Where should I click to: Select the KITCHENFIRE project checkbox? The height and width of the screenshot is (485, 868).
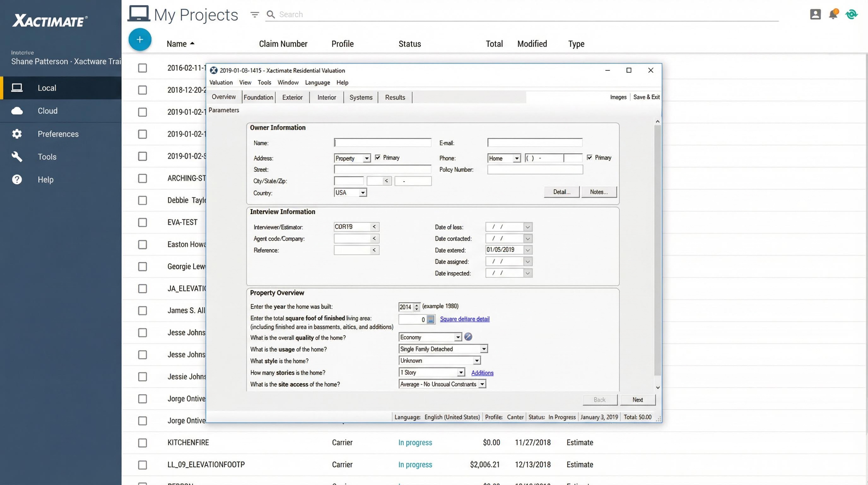[x=143, y=442]
